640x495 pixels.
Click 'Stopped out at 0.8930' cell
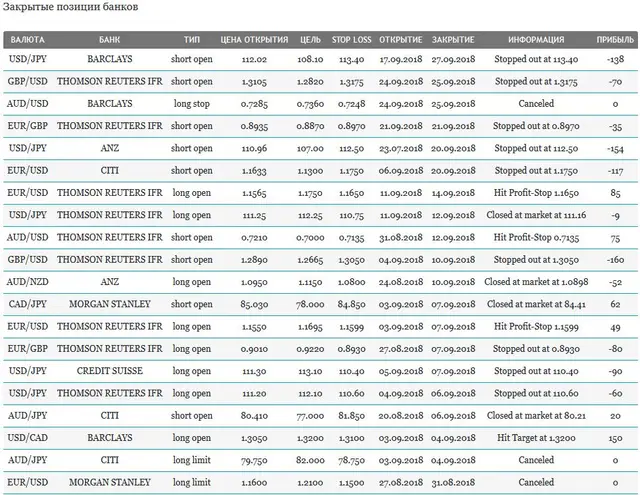536,349
